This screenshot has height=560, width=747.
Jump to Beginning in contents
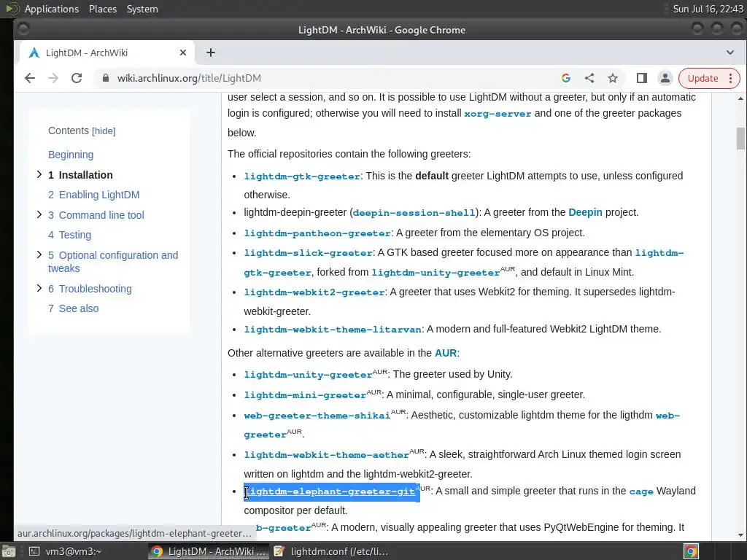[x=71, y=155]
